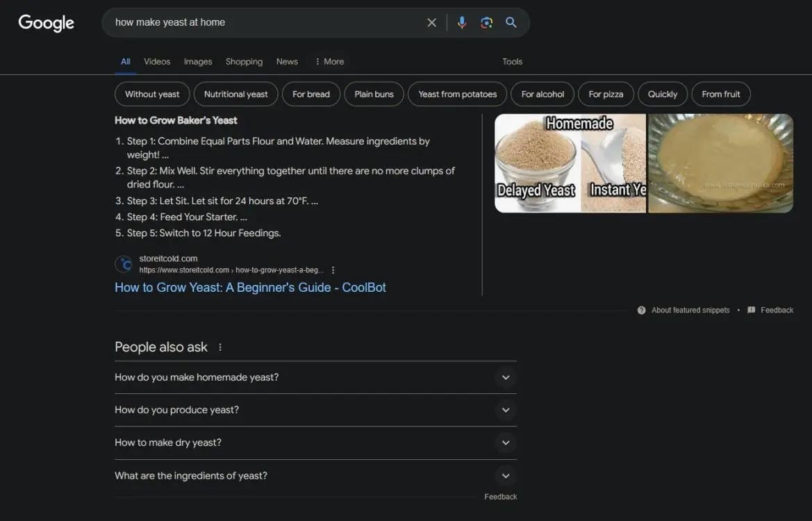Click the Homemade yeast comparison thumbnail
This screenshot has height=521, width=812.
click(570, 163)
